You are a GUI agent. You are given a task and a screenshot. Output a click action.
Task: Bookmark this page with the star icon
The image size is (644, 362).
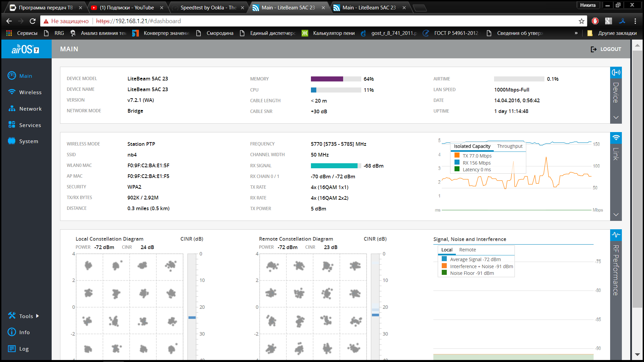(581, 21)
